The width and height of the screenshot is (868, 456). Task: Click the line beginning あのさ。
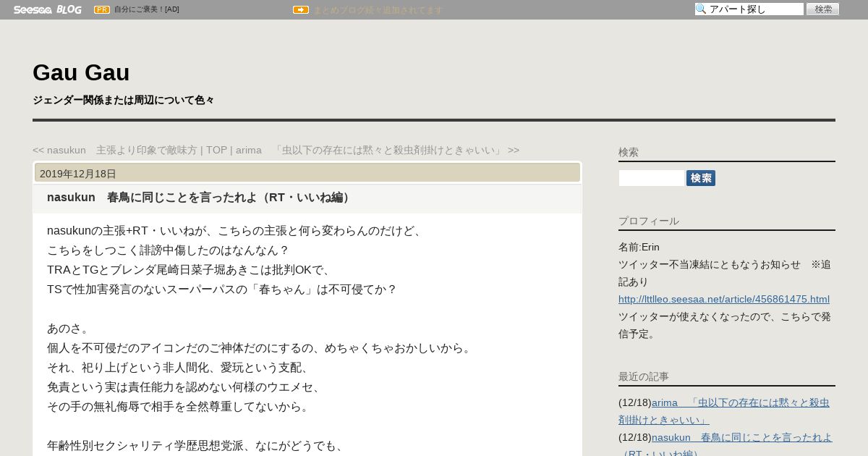tap(69, 328)
